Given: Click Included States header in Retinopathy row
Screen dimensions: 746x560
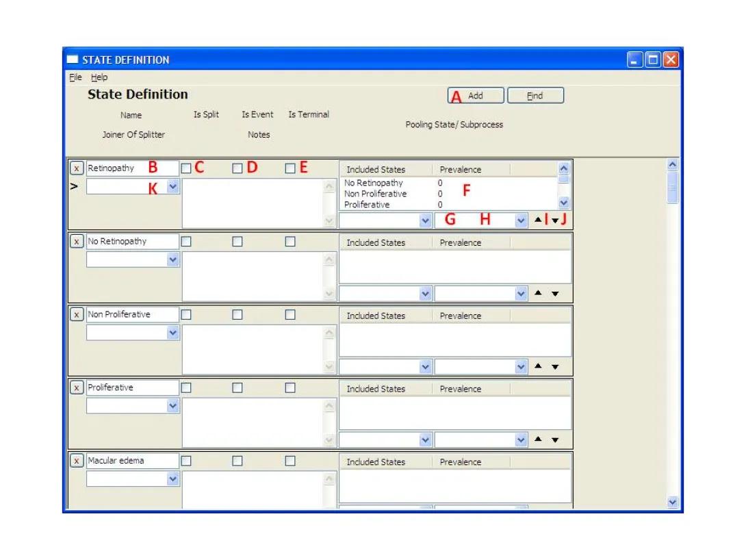Looking at the screenshot, I should pyautogui.click(x=386, y=169).
